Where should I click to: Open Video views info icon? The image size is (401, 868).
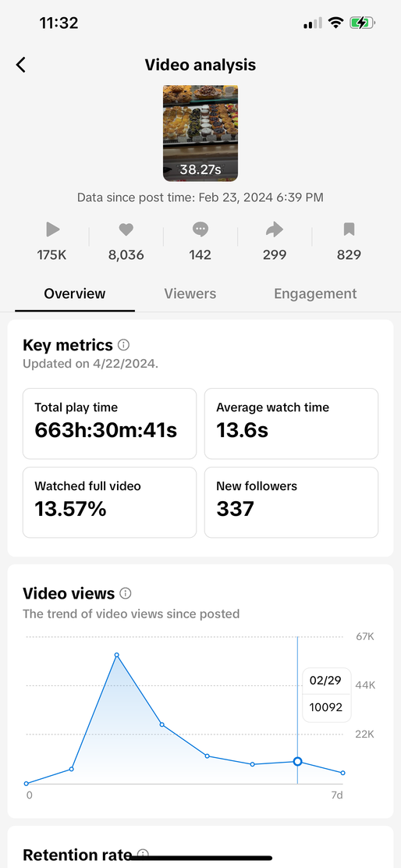[x=126, y=593]
